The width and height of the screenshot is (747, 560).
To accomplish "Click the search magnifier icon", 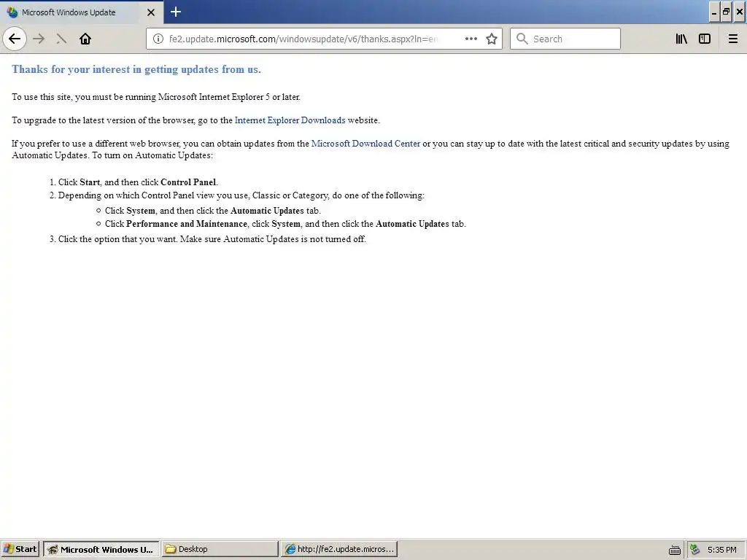I will (x=522, y=39).
